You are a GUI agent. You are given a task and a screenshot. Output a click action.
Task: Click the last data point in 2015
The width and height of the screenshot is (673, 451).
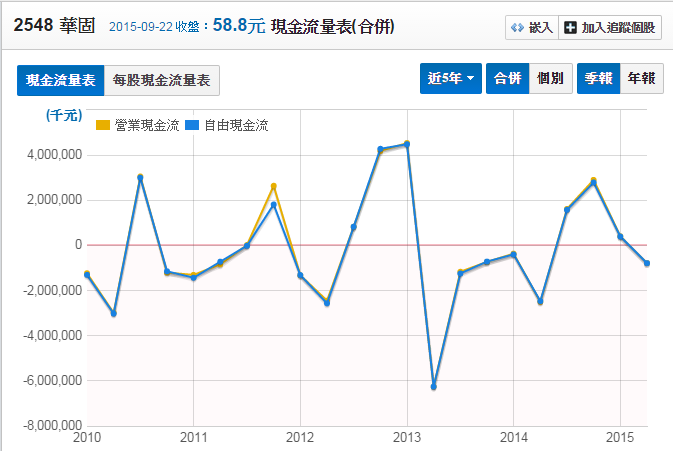pyautogui.click(x=647, y=263)
